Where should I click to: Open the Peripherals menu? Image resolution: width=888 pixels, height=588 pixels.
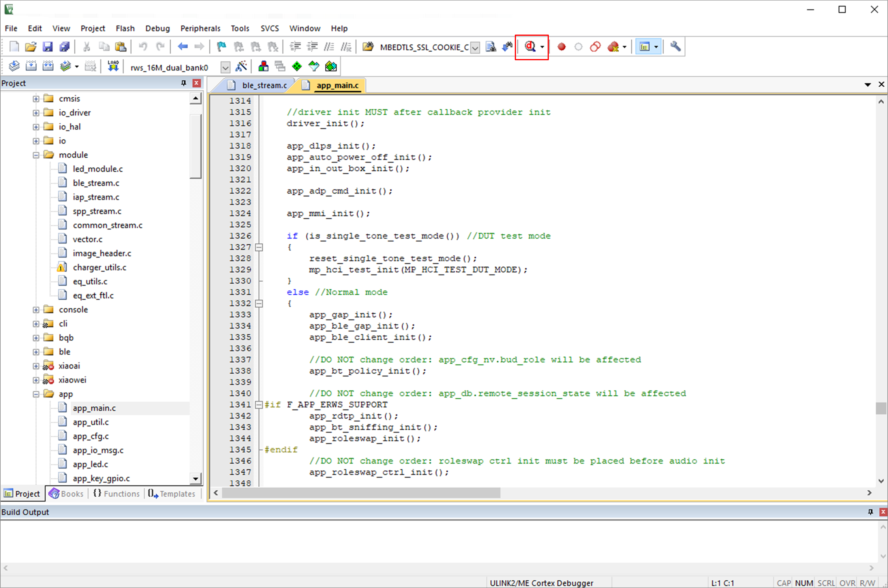click(x=200, y=28)
